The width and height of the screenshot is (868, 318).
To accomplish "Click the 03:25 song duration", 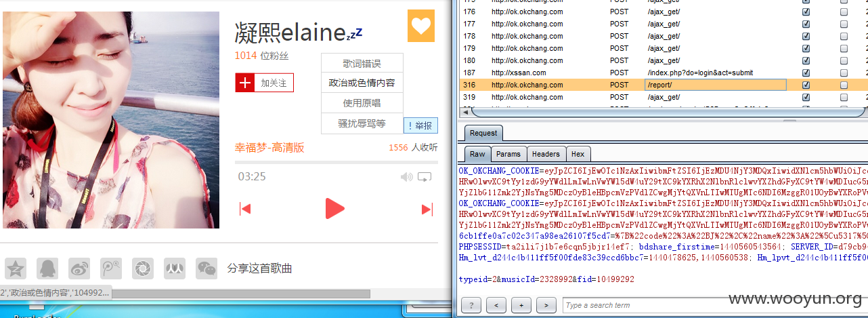I will pyautogui.click(x=252, y=177).
